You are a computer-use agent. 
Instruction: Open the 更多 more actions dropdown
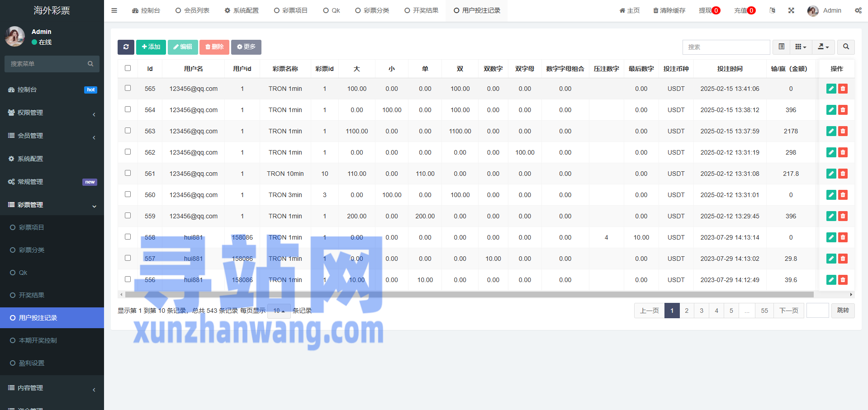pos(246,47)
